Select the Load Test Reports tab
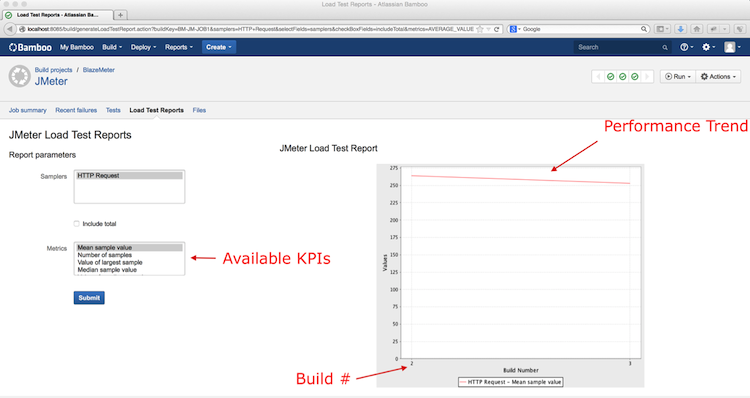This screenshot has height=398, width=750. [x=156, y=110]
